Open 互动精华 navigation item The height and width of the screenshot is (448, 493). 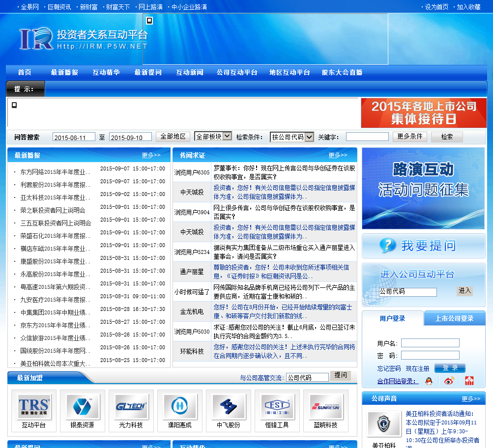[x=106, y=73]
